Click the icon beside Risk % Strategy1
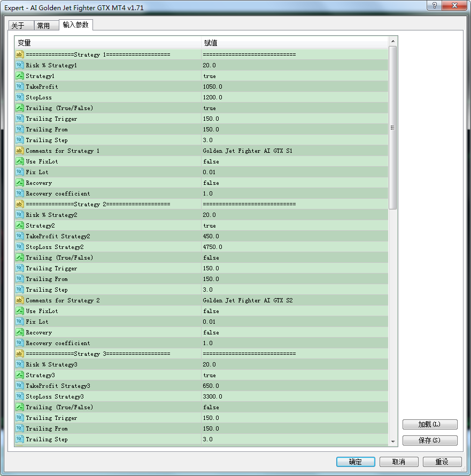The height and width of the screenshot is (476, 471). 20,65
